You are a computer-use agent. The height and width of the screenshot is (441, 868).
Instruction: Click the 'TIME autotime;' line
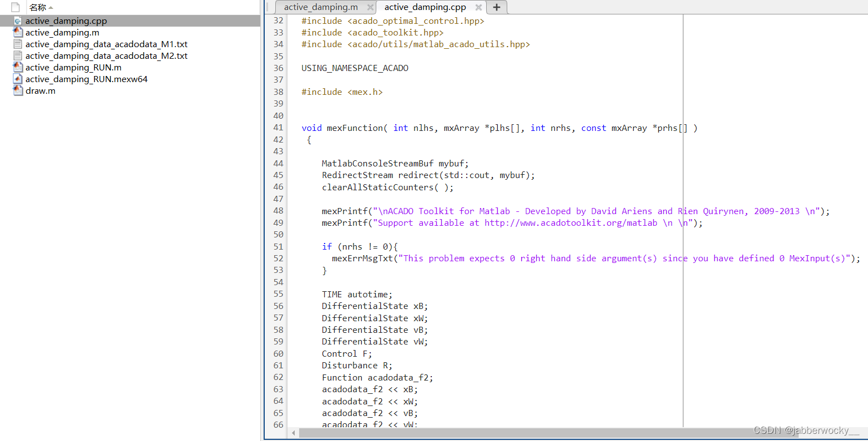(357, 295)
